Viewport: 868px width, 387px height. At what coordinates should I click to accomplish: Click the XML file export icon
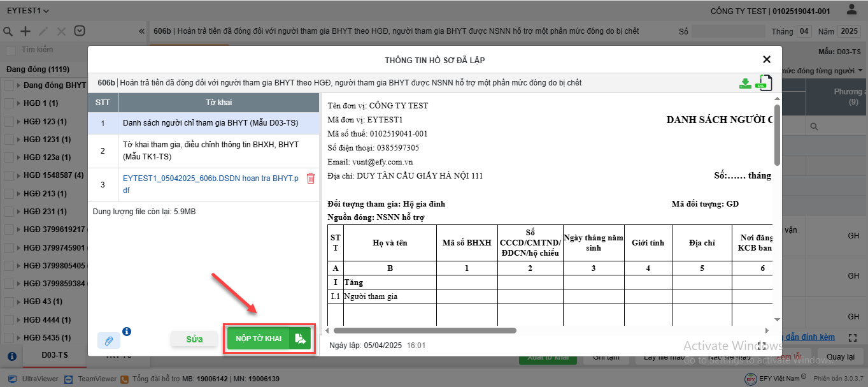tap(764, 83)
